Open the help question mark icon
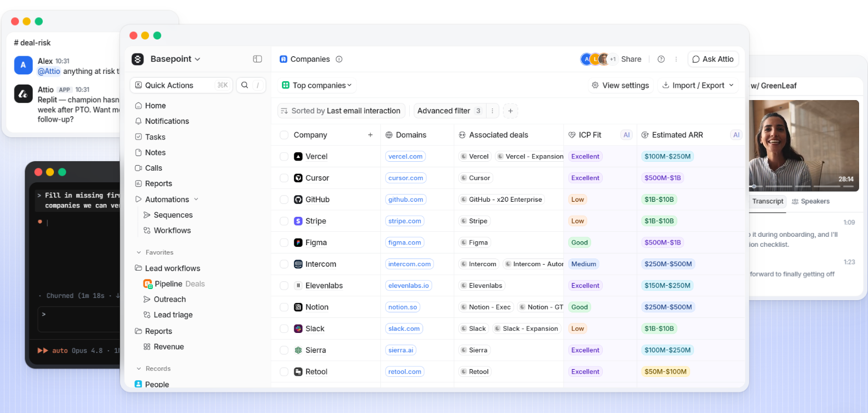This screenshot has width=868, height=413. 661,59
